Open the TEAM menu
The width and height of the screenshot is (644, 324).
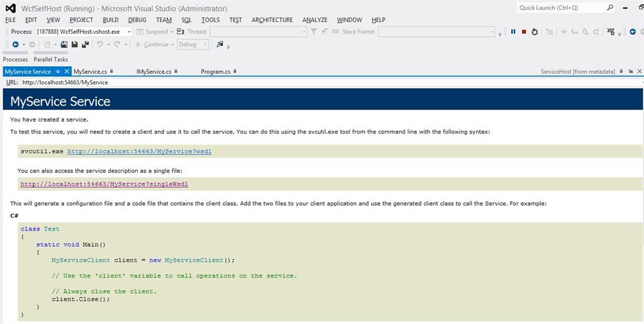[164, 20]
